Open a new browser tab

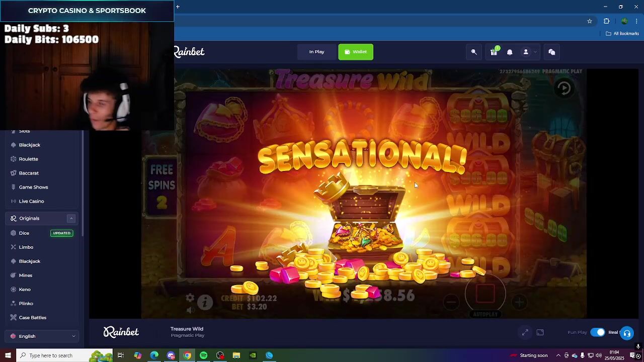coord(178,7)
